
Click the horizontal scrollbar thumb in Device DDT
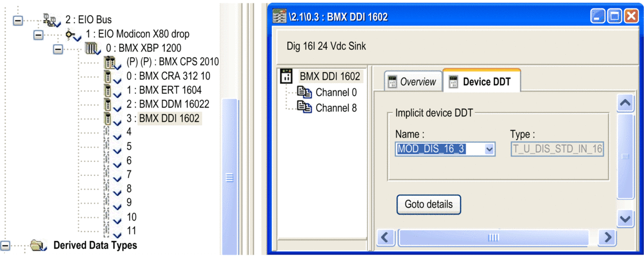coord(493,237)
